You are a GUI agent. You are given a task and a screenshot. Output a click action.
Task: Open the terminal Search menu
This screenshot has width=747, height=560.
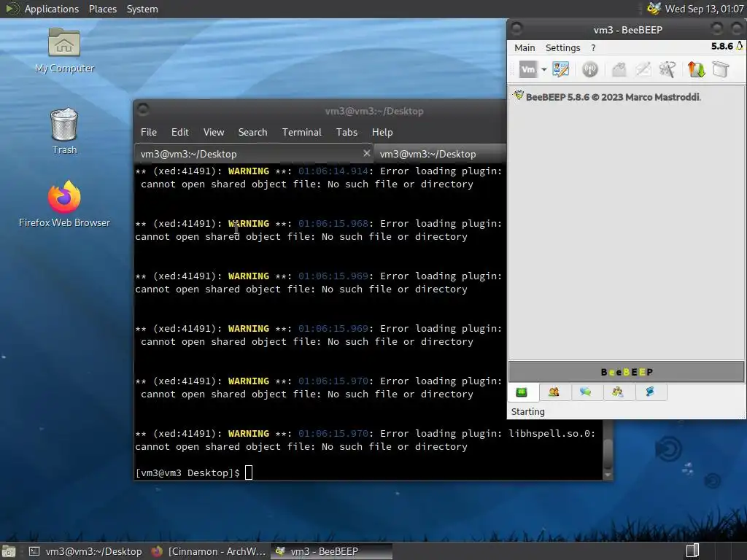point(252,133)
